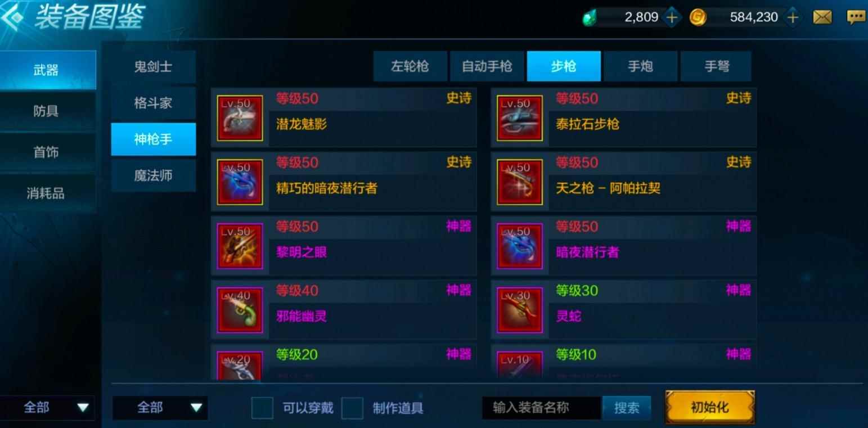868x428 pixels.
Task: Select the 潜龙魅影 weapon icon
Action: coord(240,118)
